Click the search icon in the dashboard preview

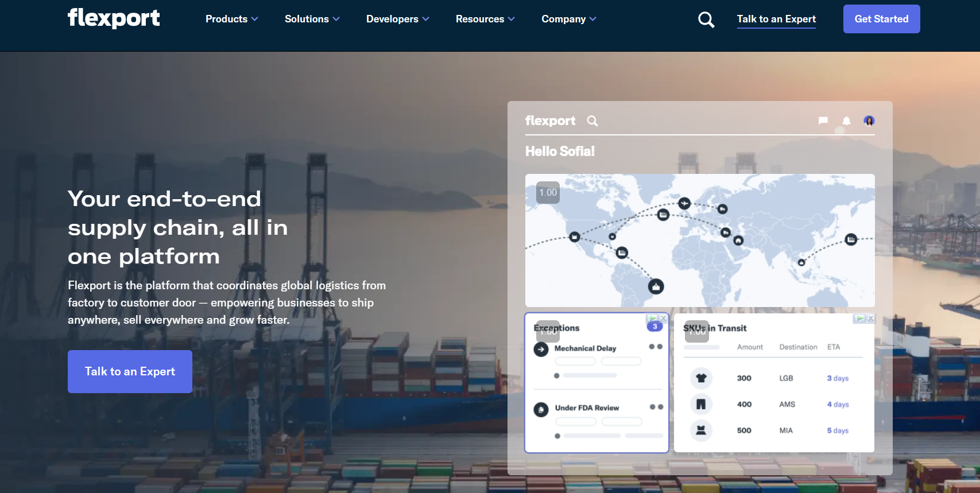point(592,121)
